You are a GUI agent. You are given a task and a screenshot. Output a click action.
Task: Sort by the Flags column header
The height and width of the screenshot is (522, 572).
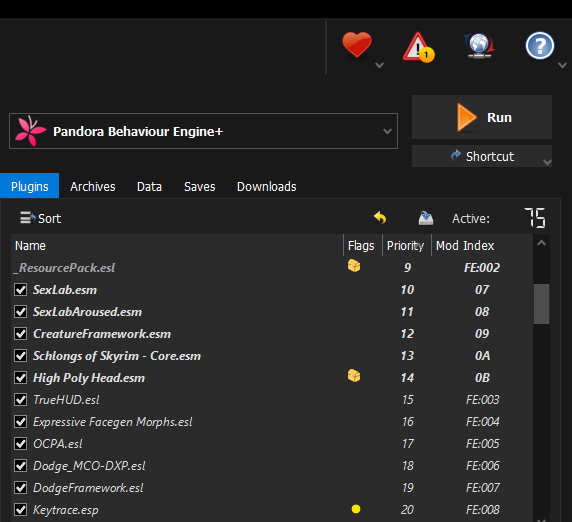[x=363, y=245]
